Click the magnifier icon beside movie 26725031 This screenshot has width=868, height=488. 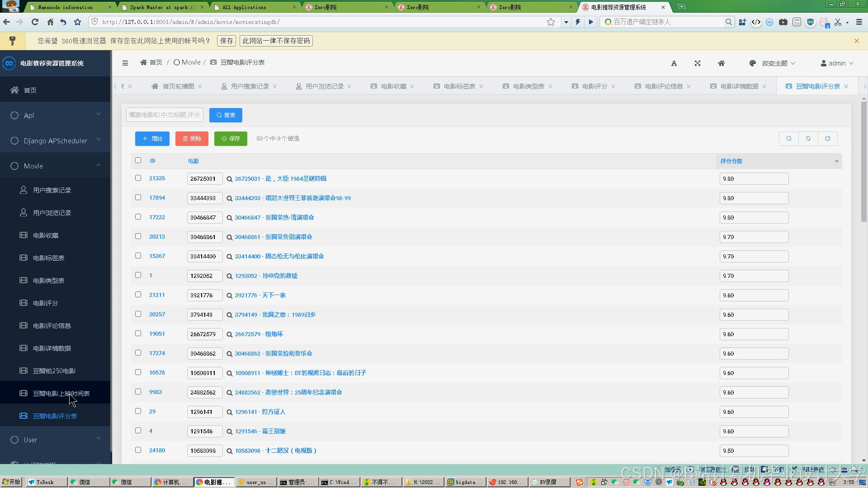point(230,179)
